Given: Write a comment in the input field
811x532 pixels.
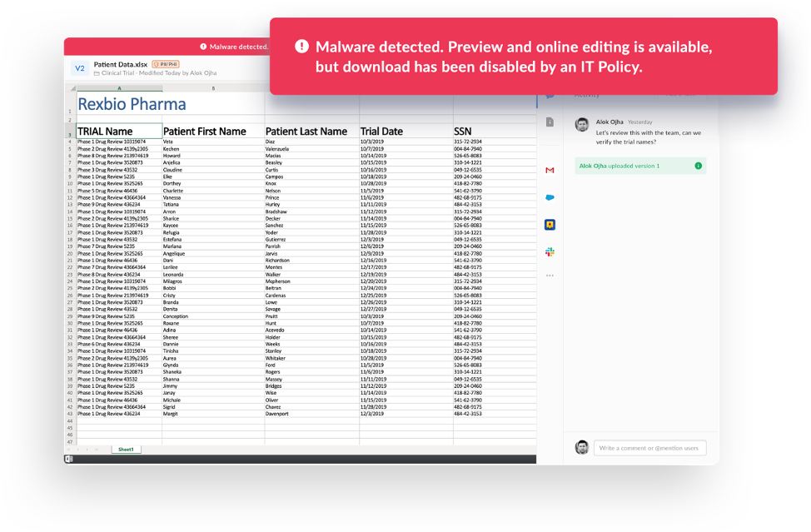Looking at the screenshot, I should pos(649,448).
